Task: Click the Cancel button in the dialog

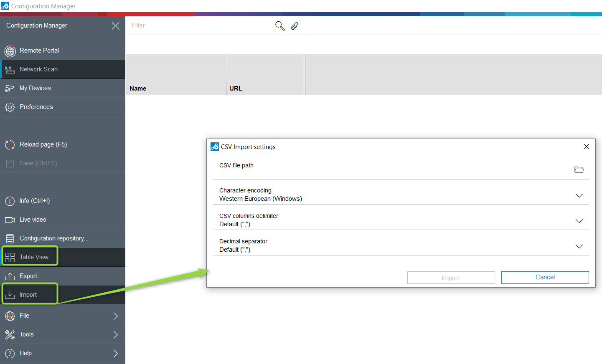Action: pyautogui.click(x=545, y=277)
